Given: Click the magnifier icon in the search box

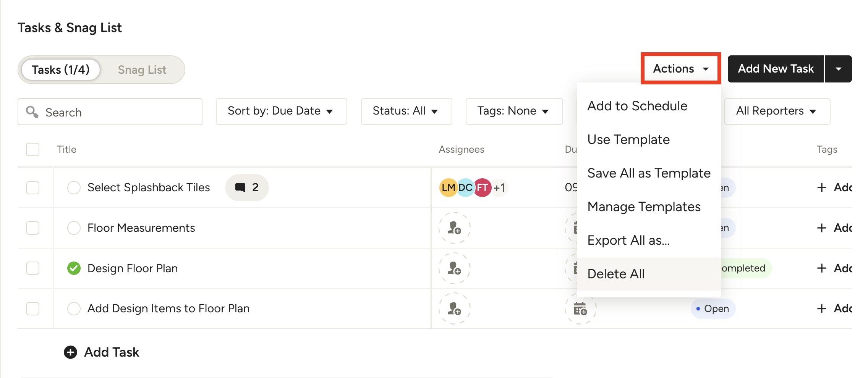Looking at the screenshot, I should 32,112.
